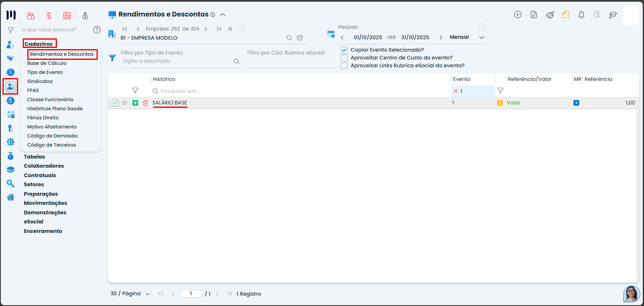Clear the Evento filter with the red X
The width and height of the screenshot is (644, 306).
tap(455, 91)
